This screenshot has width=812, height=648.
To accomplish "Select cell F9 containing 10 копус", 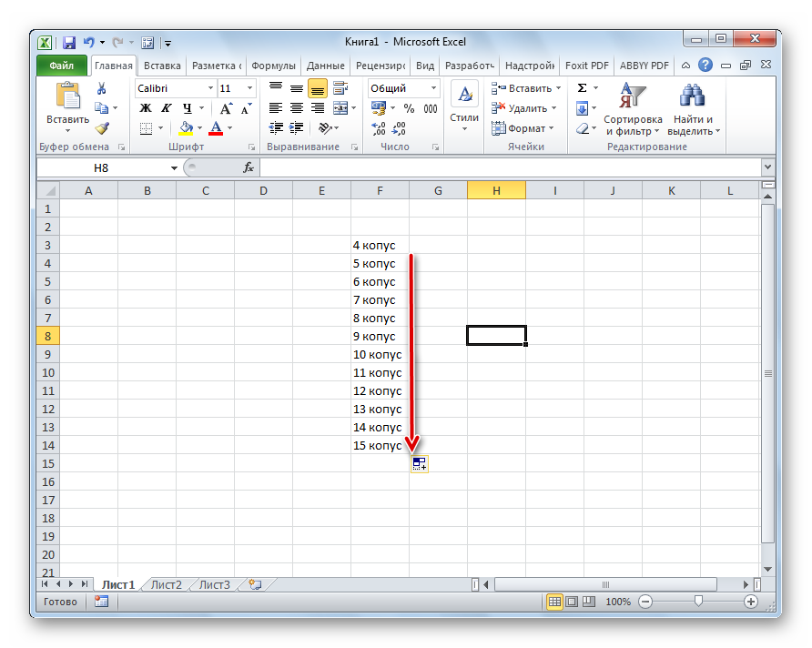I will pos(379,354).
